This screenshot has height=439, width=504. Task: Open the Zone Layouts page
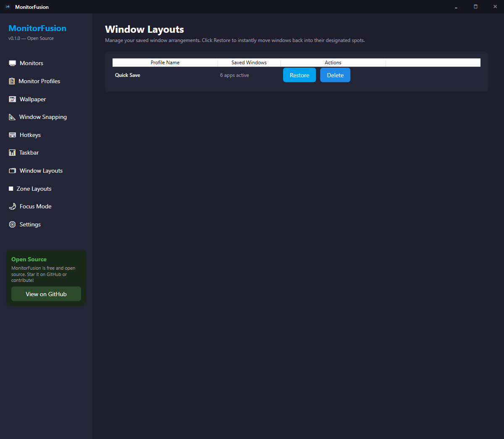click(x=34, y=189)
